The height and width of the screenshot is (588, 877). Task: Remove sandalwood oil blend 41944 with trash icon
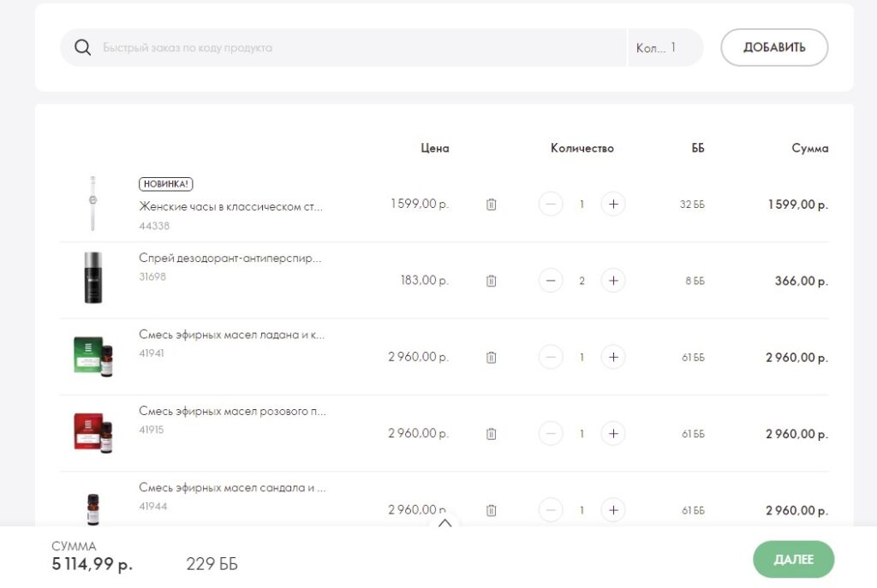tap(491, 510)
